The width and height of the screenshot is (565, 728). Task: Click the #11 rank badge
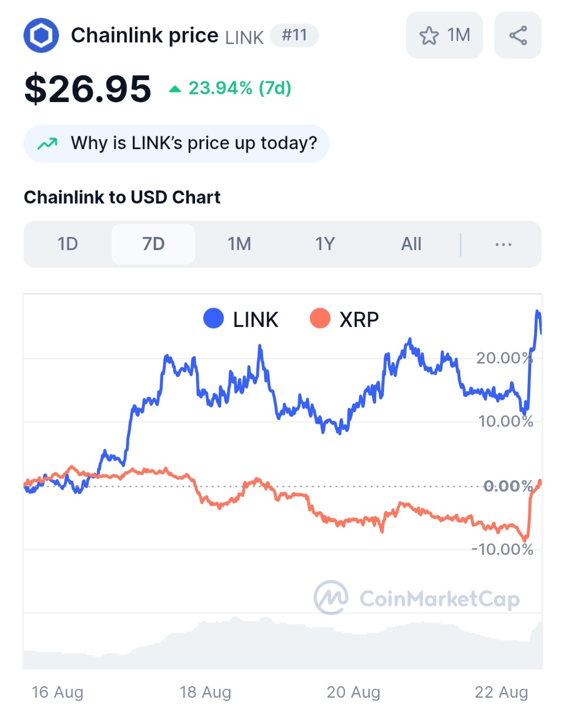[294, 36]
